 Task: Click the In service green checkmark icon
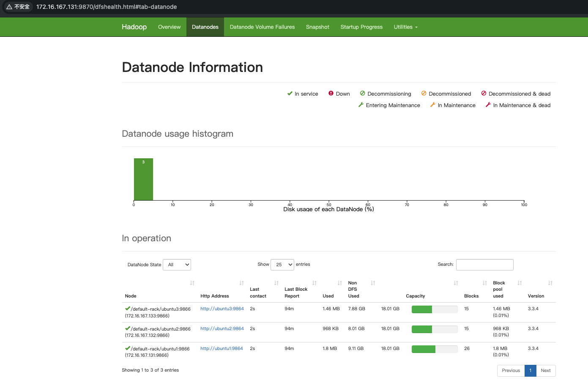click(290, 94)
